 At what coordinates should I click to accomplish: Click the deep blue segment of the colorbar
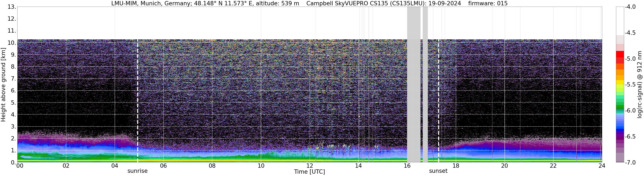click(620, 130)
